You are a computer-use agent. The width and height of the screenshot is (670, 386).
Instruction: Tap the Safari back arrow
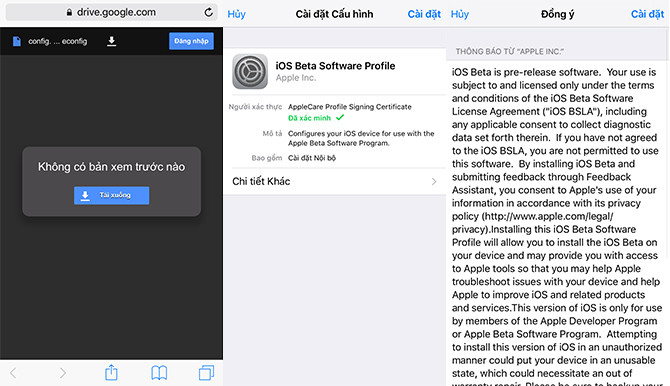coord(13,373)
